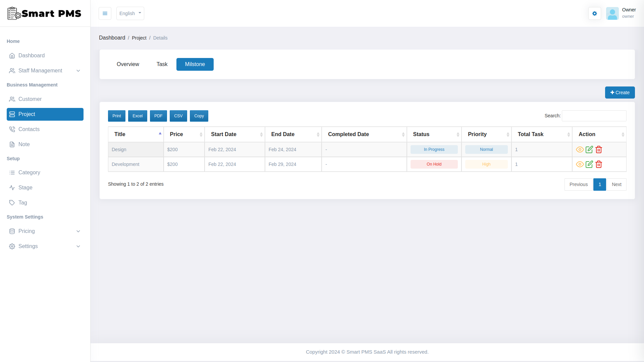Open the Development row's eye preview icon
The height and width of the screenshot is (362, 644).
pos(580,164)
